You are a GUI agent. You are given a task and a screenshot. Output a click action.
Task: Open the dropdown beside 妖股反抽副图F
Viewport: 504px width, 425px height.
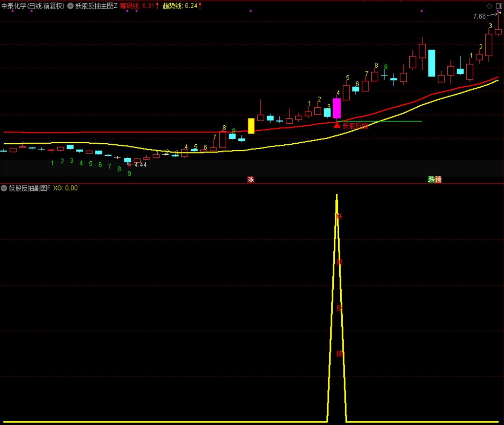point(4,188)
